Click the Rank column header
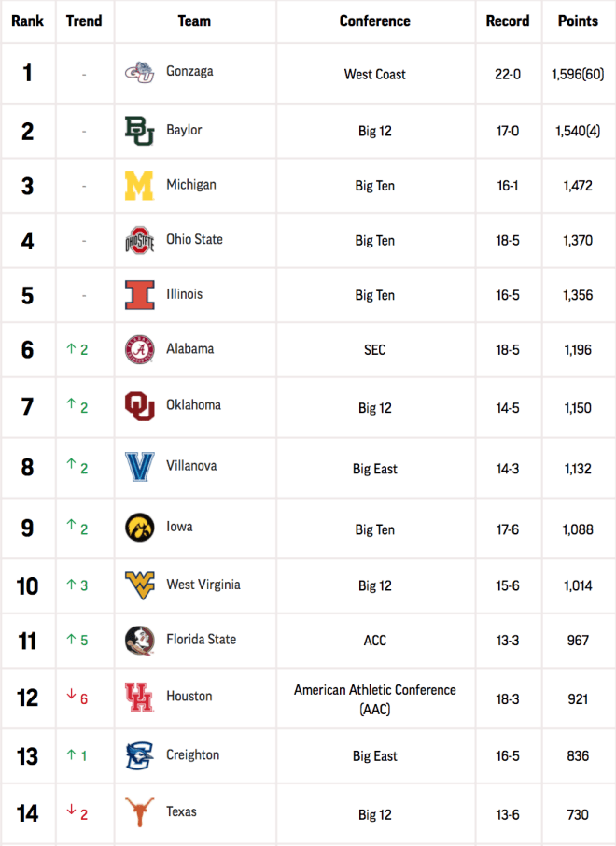Viewport: 616px width, 846px height. (x=27, y=21)
